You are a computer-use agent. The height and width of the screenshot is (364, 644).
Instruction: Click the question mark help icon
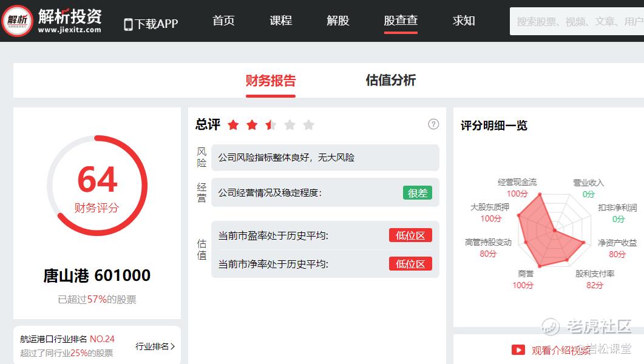tap(433, 124)
